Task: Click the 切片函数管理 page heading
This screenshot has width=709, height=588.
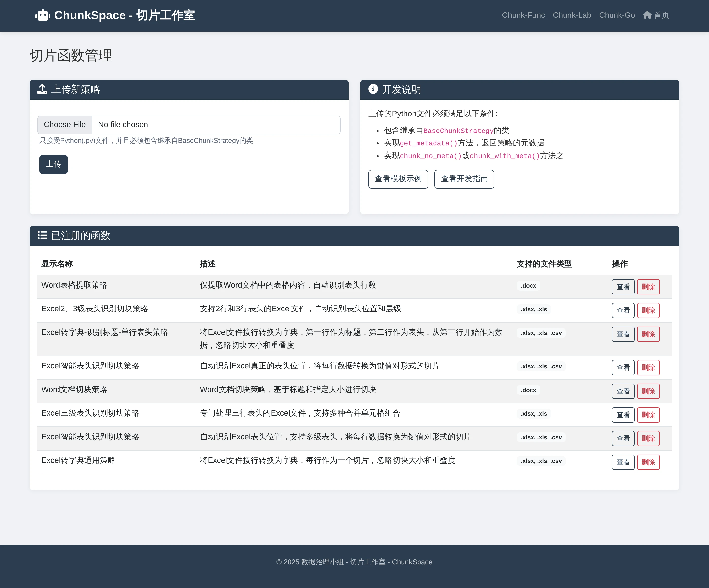Action: coord(71,55)
